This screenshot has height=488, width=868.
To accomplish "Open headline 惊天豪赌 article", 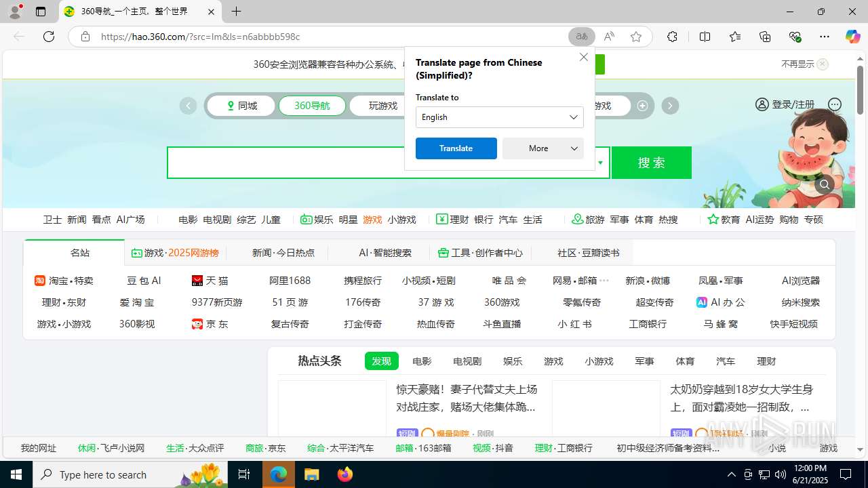I will coord(467,398).
